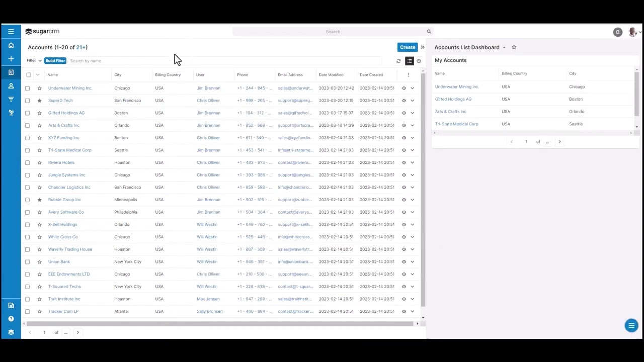
Task: Click the My Accounts dashlet scrollbar
Action: pos(636,94)
